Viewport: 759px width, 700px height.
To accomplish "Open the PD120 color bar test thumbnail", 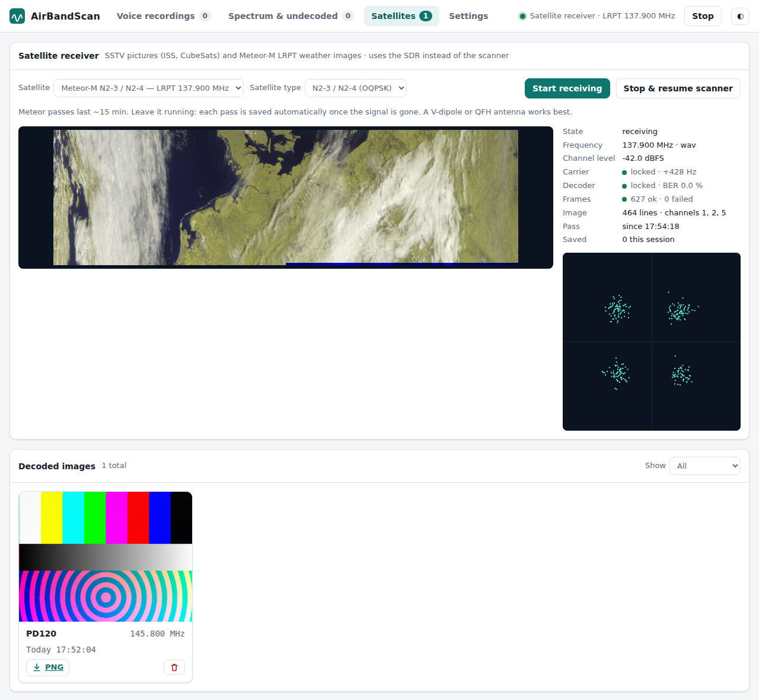I will (x=106, y=556).
